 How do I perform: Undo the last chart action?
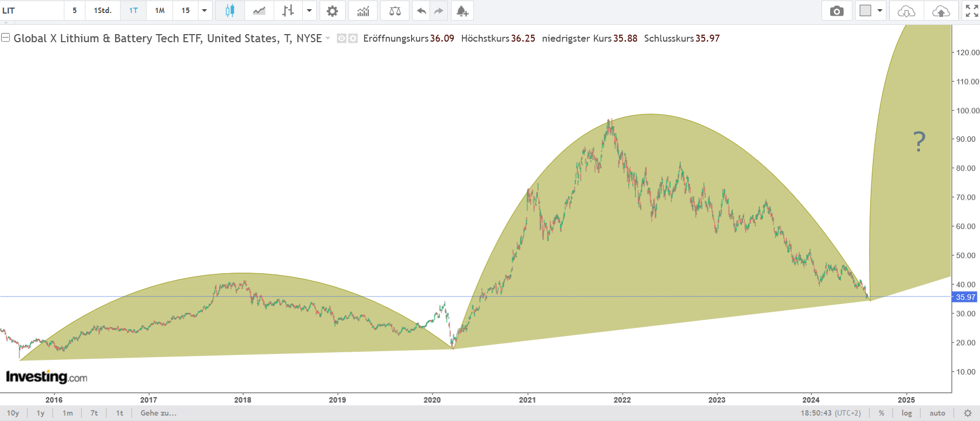(421, 11)
